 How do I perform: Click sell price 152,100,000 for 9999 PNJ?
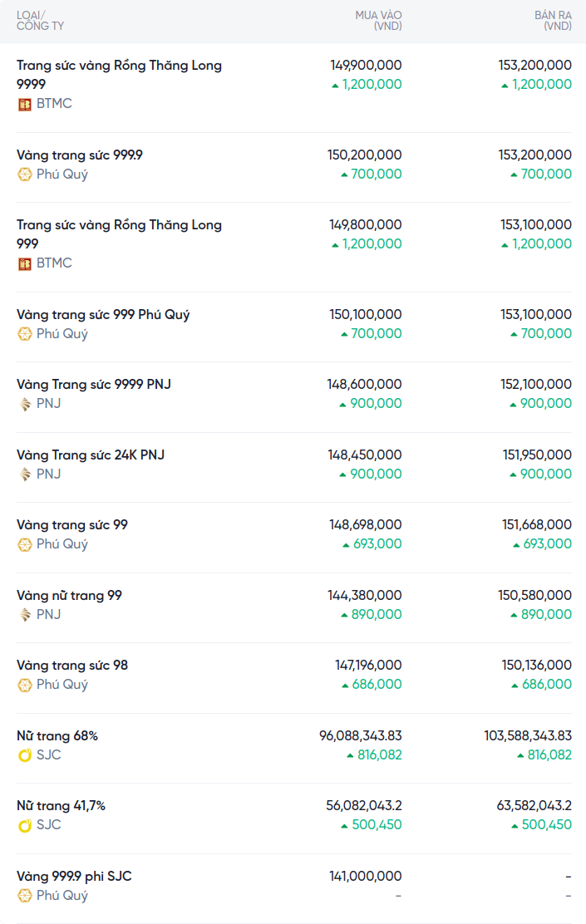[534, 385]
